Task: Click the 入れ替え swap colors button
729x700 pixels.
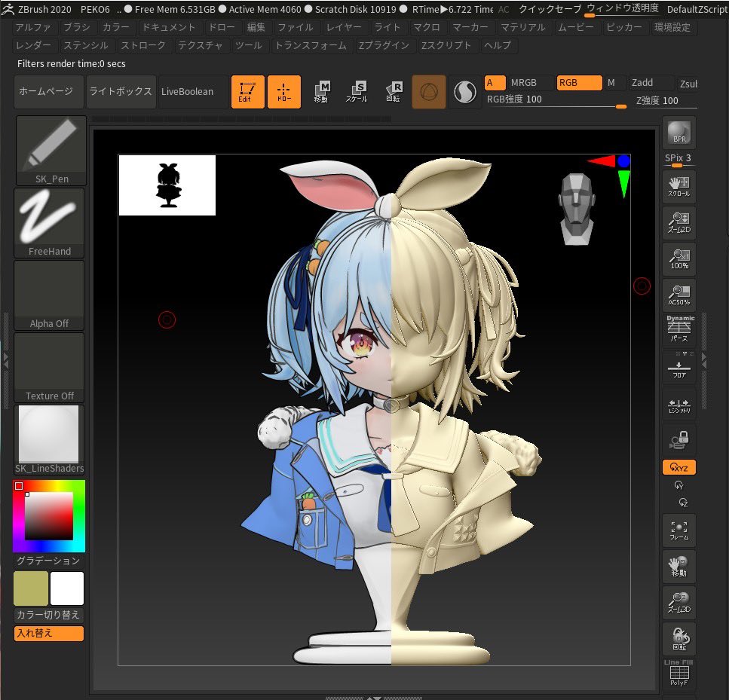Action: [49, 633]
